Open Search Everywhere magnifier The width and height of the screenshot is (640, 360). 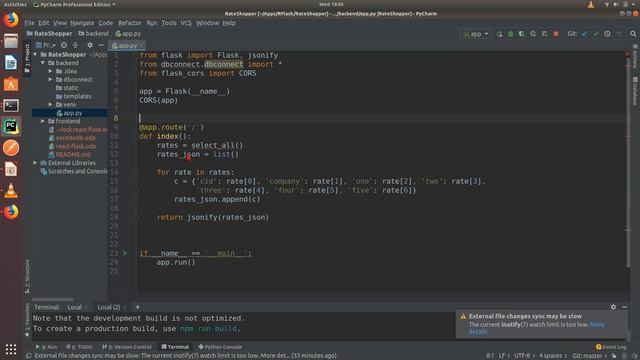click(633, 34)
